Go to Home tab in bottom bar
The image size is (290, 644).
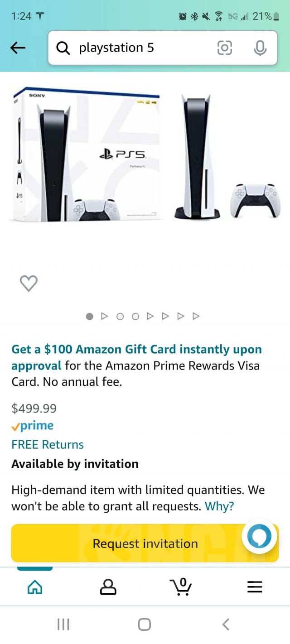coord(35,587)
